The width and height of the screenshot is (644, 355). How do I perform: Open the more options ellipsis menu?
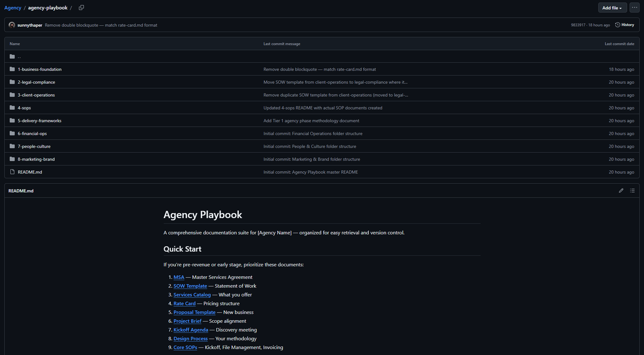634,8
